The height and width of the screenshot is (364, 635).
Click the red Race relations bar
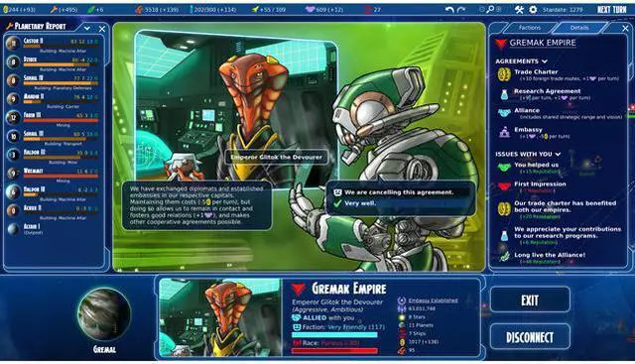tap(334, 351)
